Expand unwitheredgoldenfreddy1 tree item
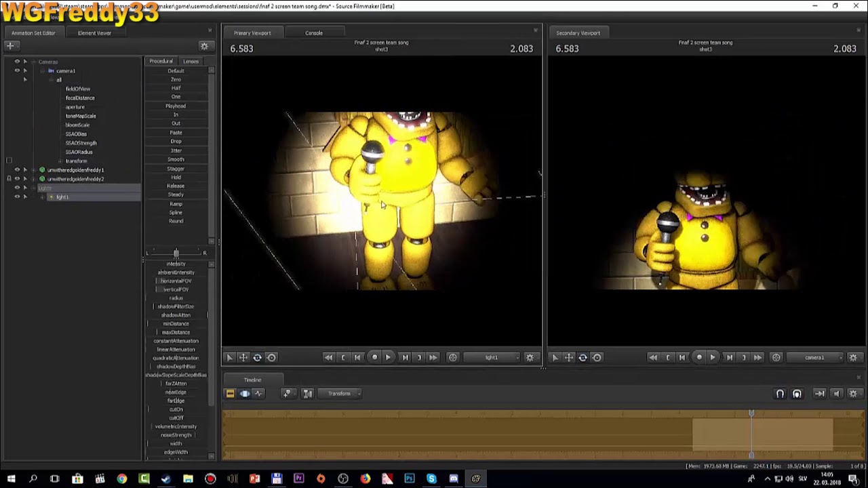This screenshot has height=488, width=868. (x=34, y=170)
